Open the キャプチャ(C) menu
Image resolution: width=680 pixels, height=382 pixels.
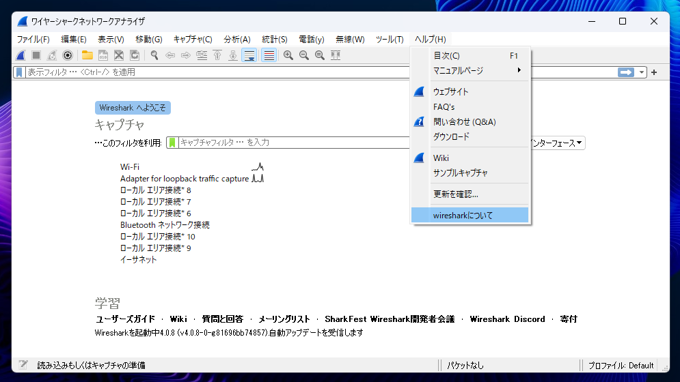(193, 39)
